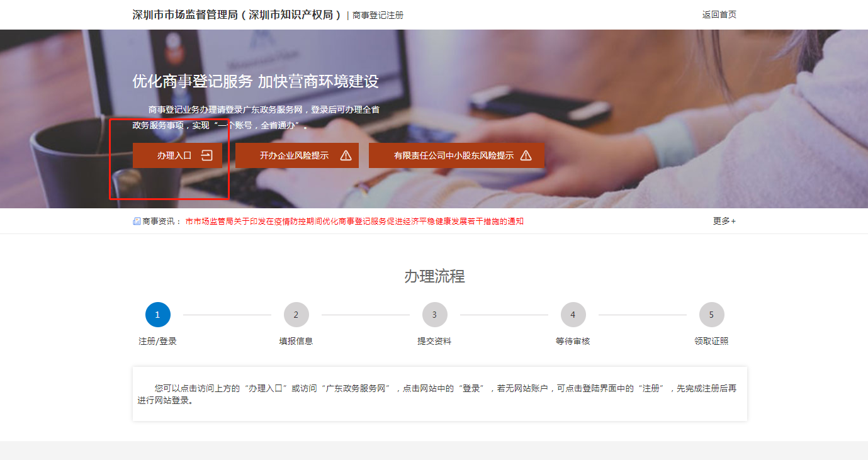Click the 深圳市市场监督管理局 site title
The image size is (868, 460).
237,14
